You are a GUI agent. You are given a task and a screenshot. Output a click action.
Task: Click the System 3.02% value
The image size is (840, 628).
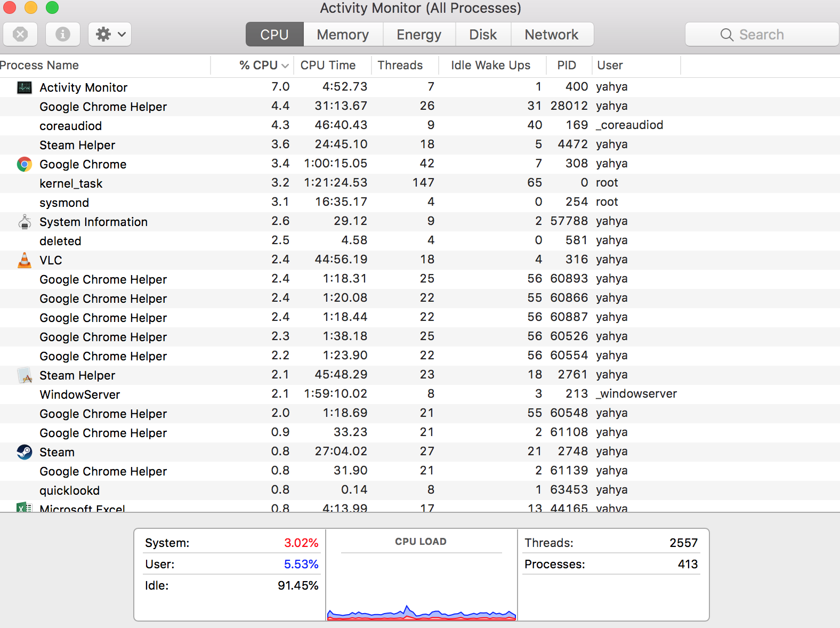301,543
